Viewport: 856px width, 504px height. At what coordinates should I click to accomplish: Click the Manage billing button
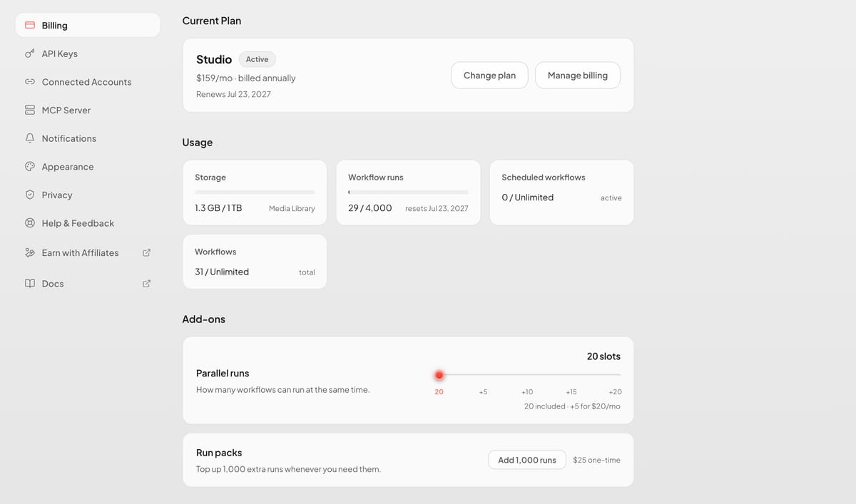578,75
